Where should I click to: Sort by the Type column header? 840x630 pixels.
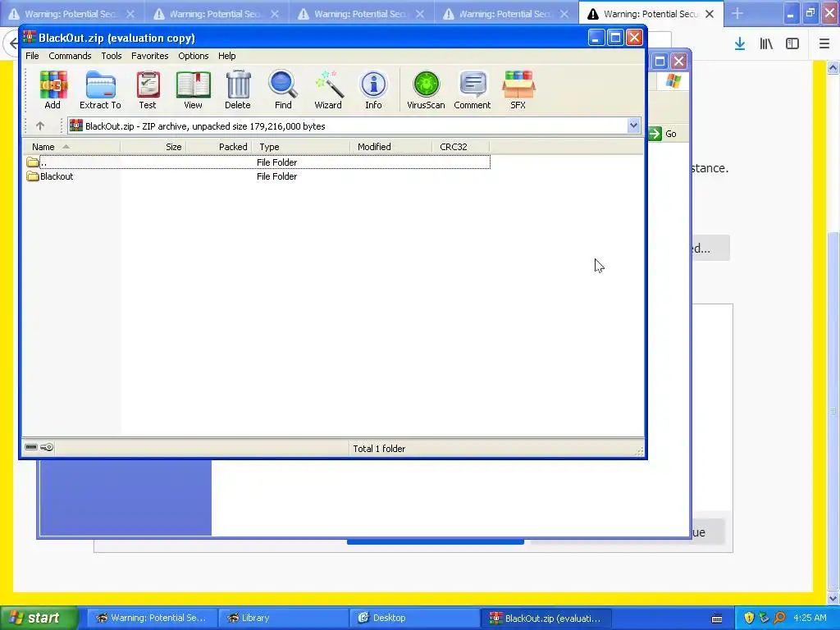(300, 147)
